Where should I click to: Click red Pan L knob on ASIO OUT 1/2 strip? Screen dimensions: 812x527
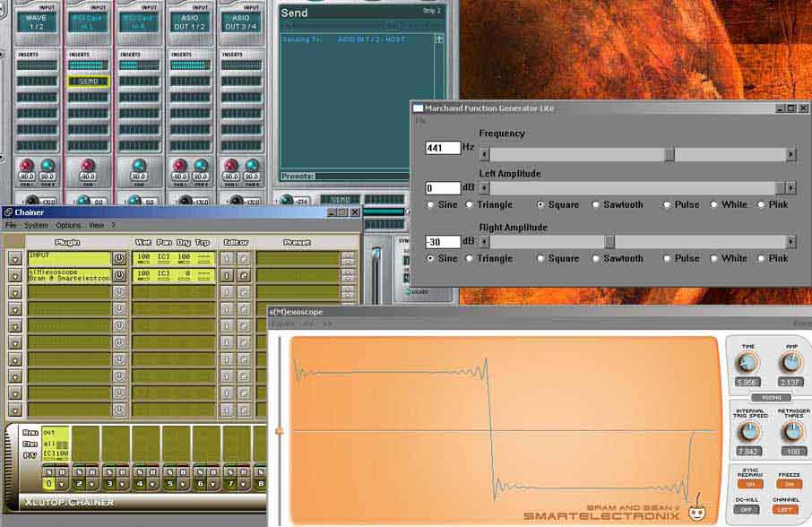coord(179,165)
